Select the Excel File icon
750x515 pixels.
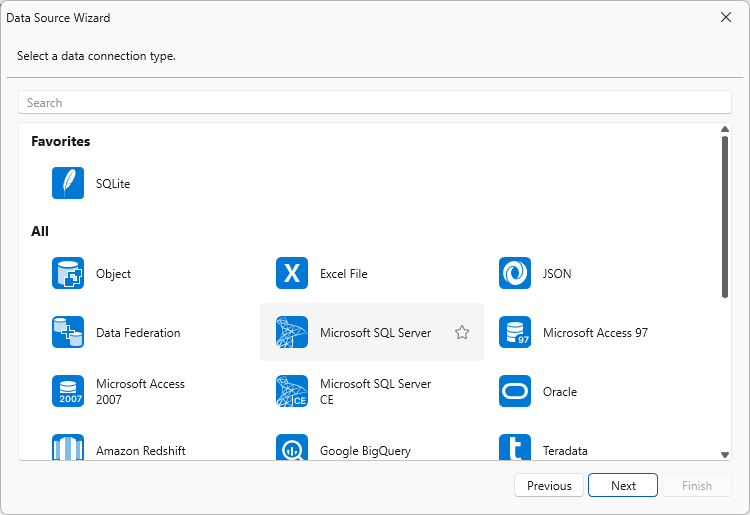coord(292,273)
